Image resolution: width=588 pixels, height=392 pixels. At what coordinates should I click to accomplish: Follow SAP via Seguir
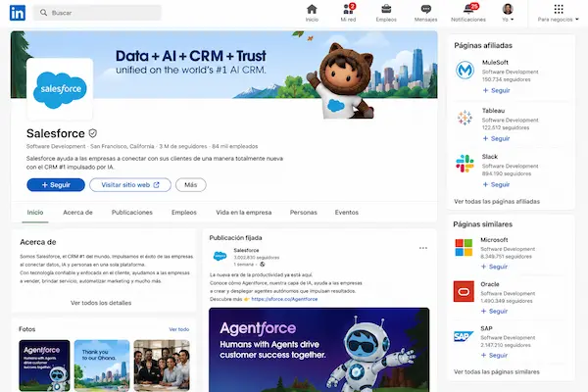(x=494, y=355)
